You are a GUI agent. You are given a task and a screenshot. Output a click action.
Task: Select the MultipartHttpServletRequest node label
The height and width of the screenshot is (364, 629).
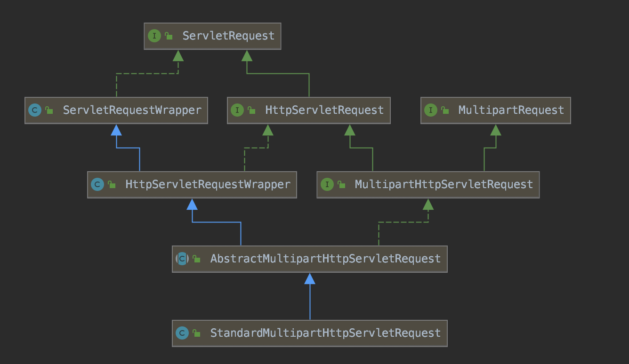[444, 184]
